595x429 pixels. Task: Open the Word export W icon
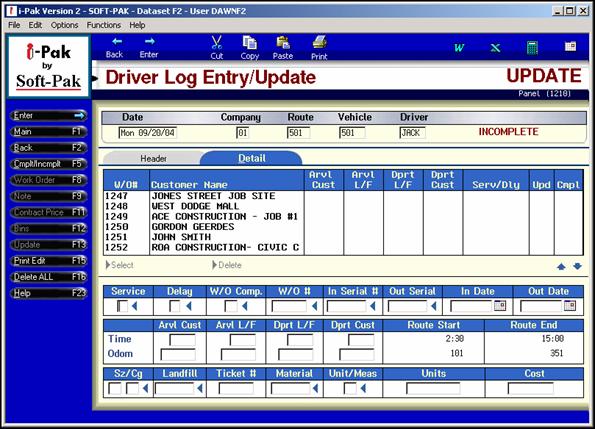459,48
